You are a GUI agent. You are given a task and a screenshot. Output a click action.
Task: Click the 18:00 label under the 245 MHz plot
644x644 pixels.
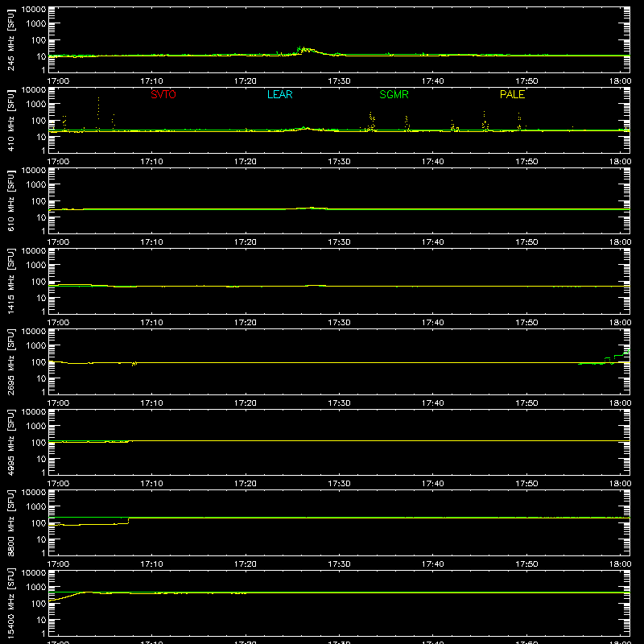pos(620,81)
